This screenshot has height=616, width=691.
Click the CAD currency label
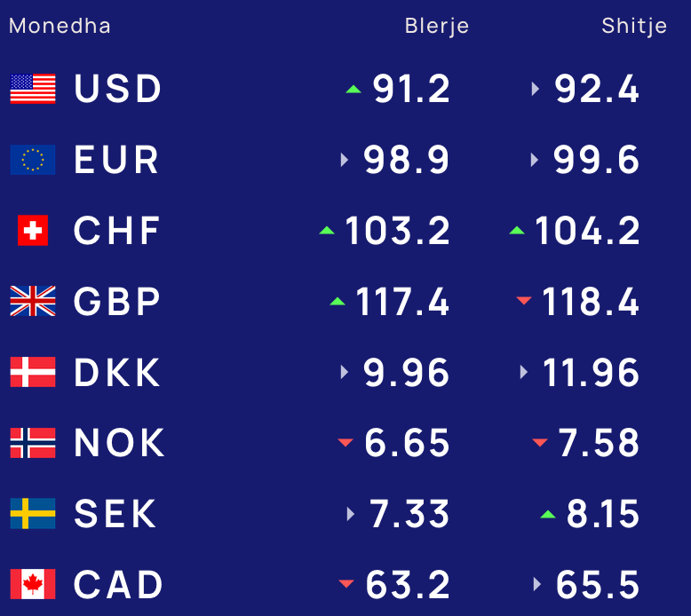tap(118, 585)
